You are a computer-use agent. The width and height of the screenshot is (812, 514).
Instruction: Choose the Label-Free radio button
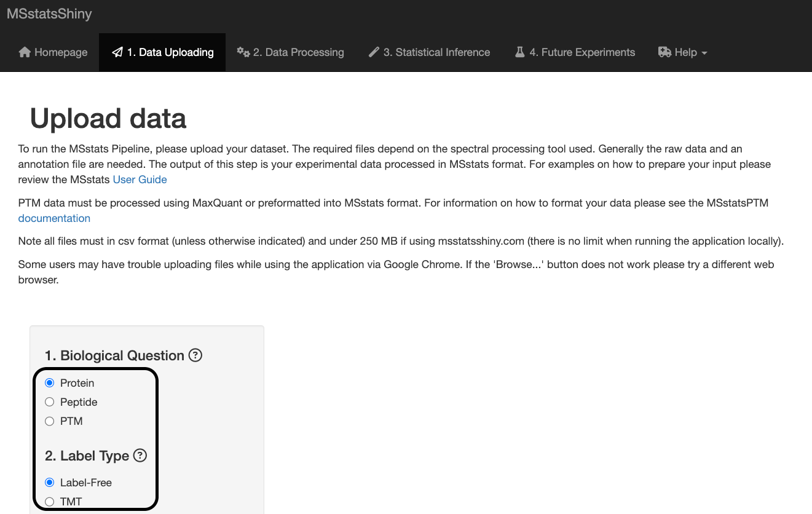(x=50, y=483)
